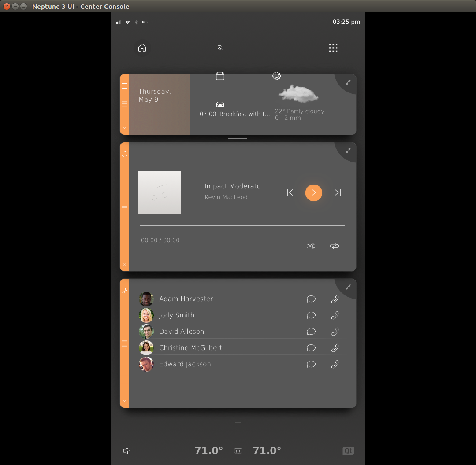Open the Home screen icon

coord(142,48)
